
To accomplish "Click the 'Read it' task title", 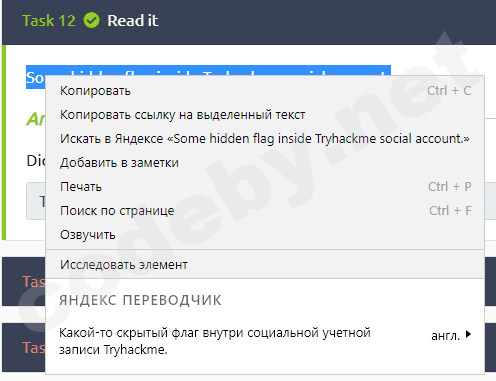I will [x=133, y=21].
